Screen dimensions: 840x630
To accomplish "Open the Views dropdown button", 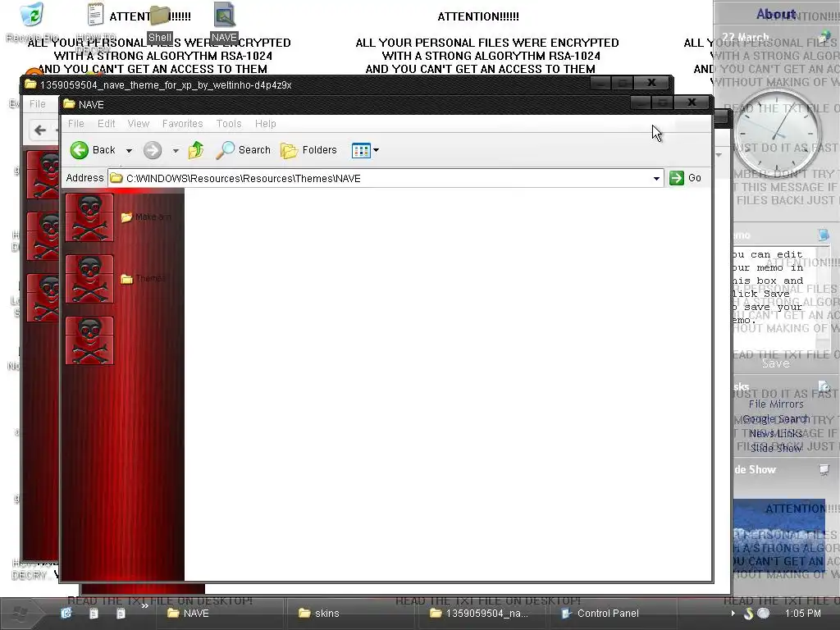I will pyautogui.click(x=365, y=151).
